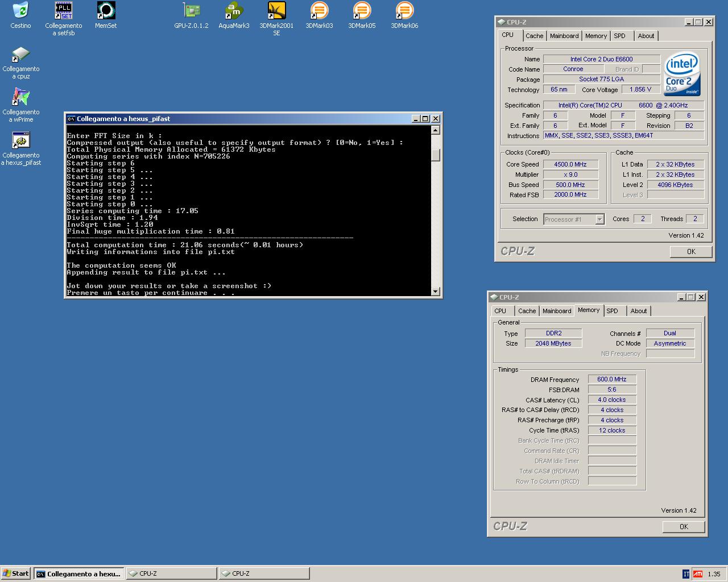
Task: Click console scrollbar up arrow
Action: (x=436, y=130)
